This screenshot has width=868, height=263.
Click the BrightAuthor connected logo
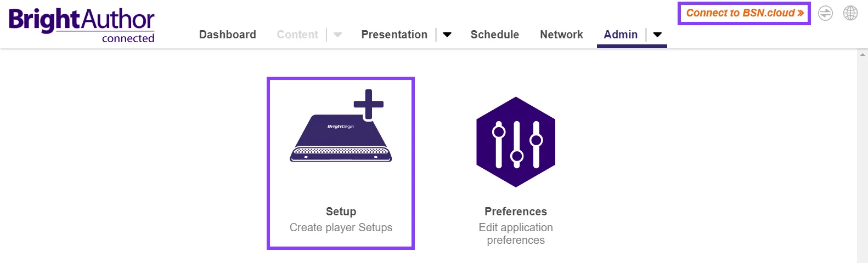pos(82,25)
